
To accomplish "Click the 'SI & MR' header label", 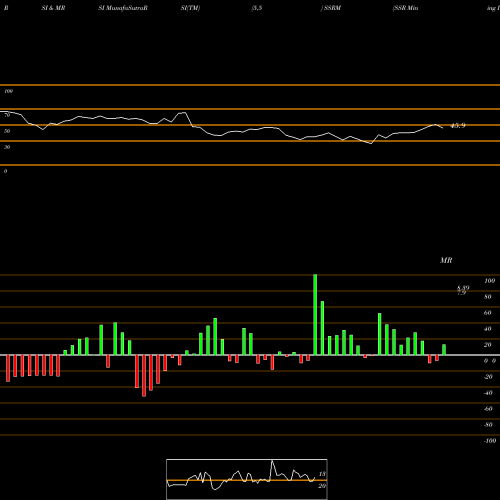I will tap(53, 8).
